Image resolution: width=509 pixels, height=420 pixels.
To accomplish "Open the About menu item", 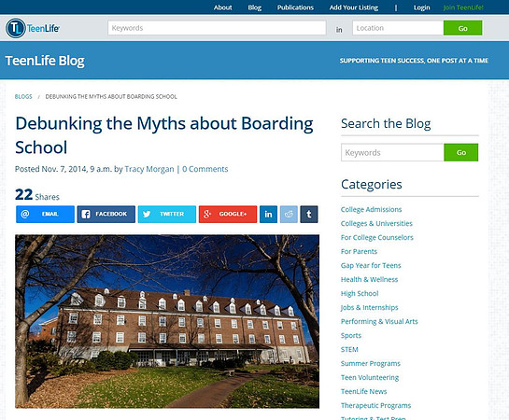I will 222,7.
